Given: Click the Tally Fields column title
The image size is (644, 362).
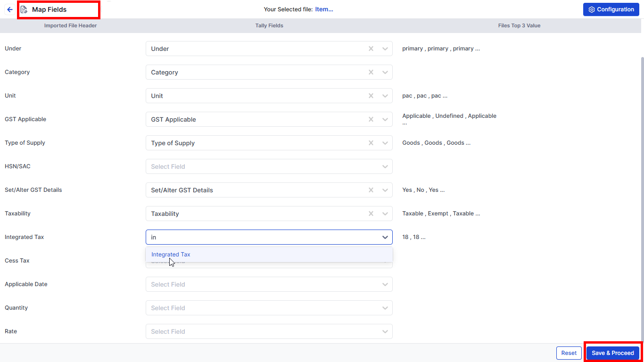Looking at the screenshot, I should coord(269,25).
